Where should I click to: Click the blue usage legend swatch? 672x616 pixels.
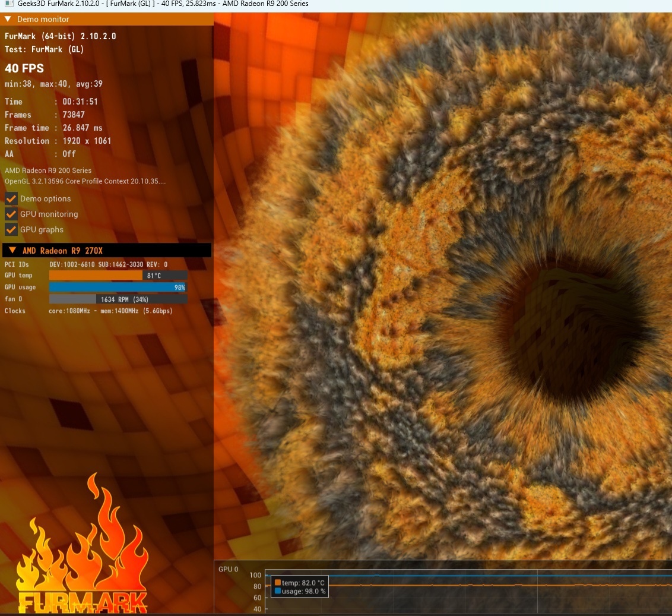278,590
